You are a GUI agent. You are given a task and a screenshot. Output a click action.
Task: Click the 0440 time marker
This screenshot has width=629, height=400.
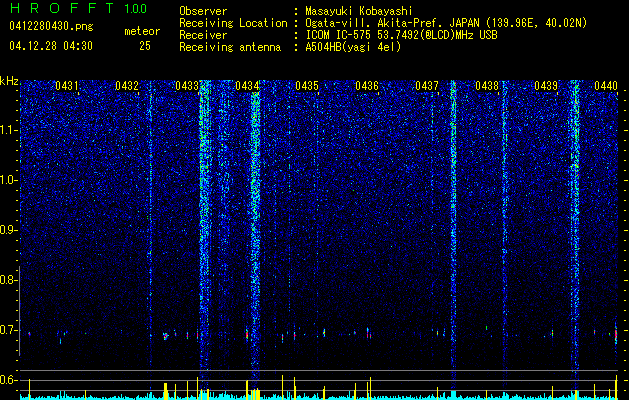606,86
